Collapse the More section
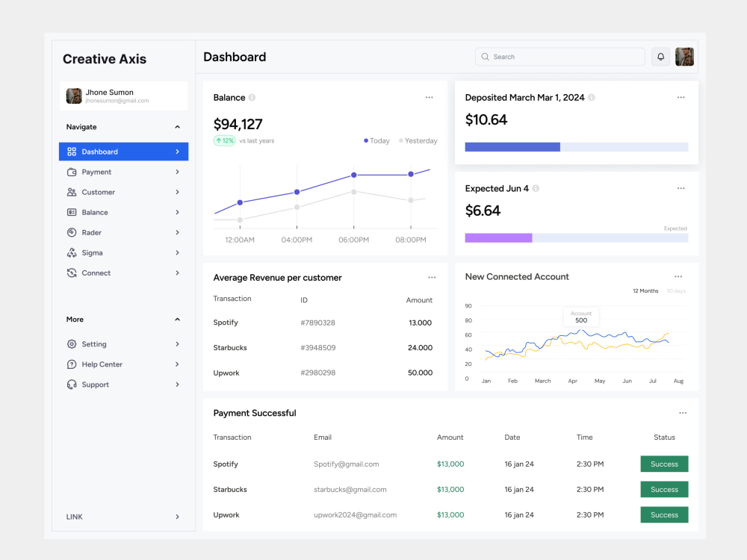Screen dimensions: 747x560 [177, 320]
